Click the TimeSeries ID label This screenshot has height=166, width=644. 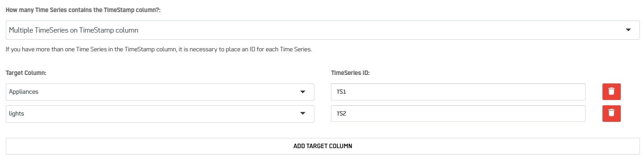point(350,73)
